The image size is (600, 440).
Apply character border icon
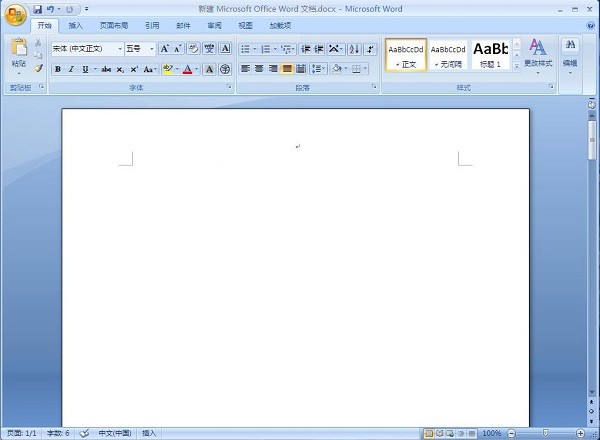(x=225, y=49)
